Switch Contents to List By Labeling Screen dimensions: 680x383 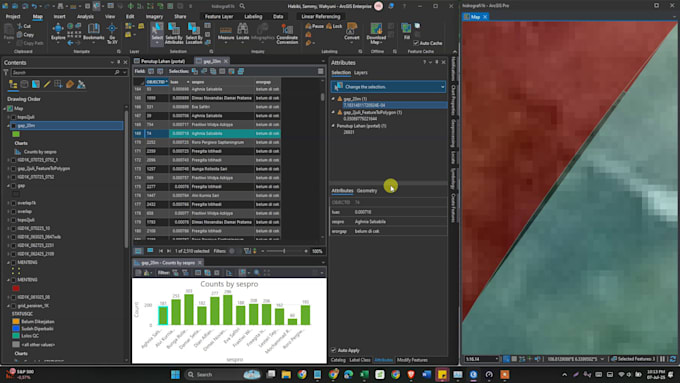[70, 85]
